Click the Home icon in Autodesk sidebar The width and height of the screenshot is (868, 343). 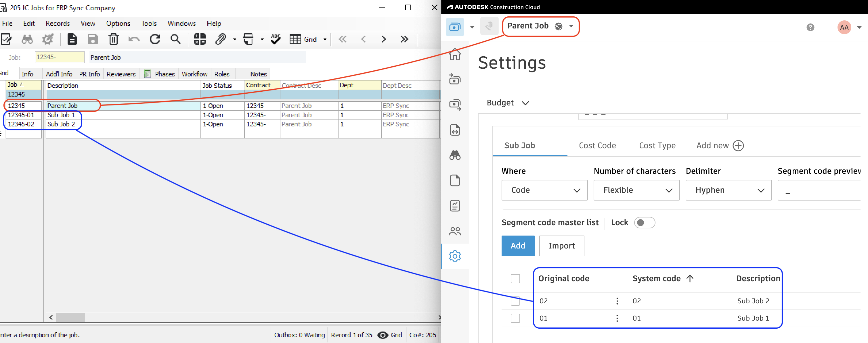click(455, 54)
